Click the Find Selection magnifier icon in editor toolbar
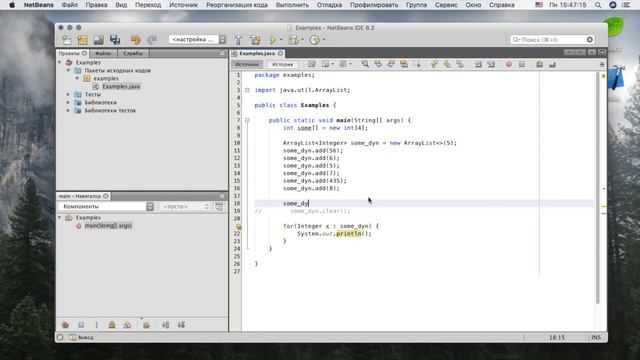 [365, 64]
